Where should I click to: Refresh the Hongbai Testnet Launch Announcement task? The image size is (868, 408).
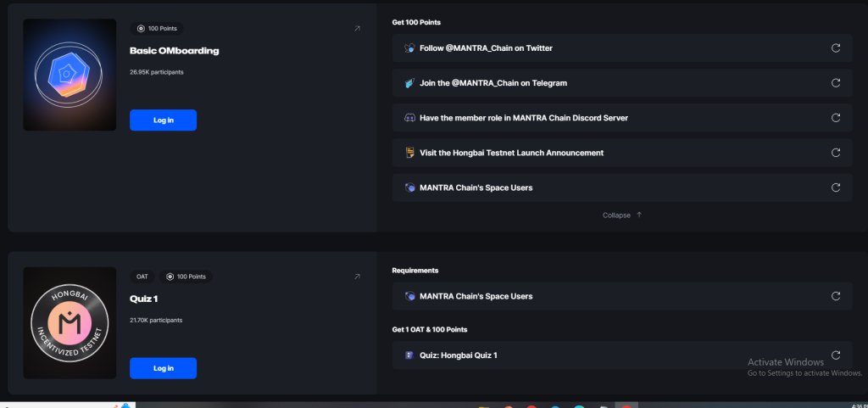[x=836, y=153]
